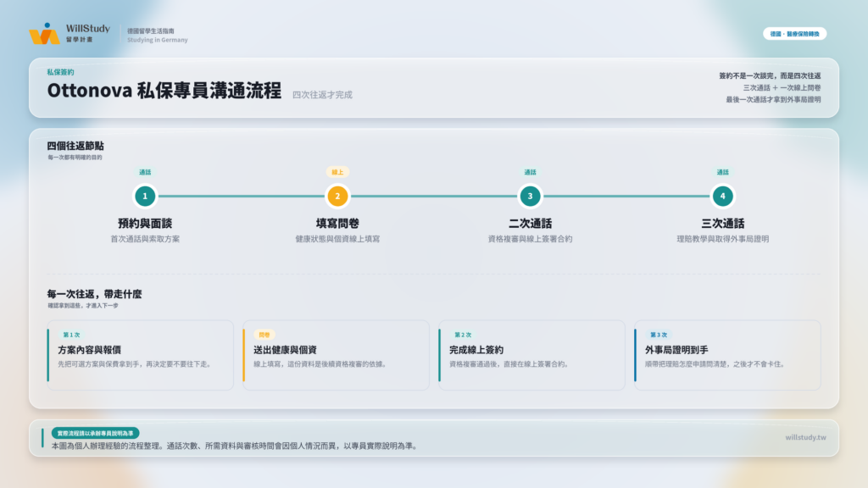Click the 德國留學生活指南 caption
Image resolution: width=868 pixels, height=488 pixels.
pyautogui.click(x=151, y=31)
